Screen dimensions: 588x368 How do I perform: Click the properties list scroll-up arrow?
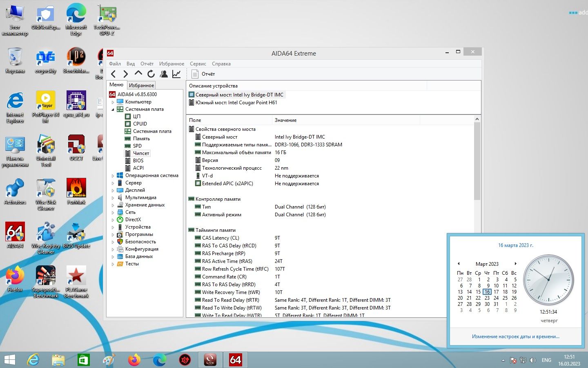point(477,119)
